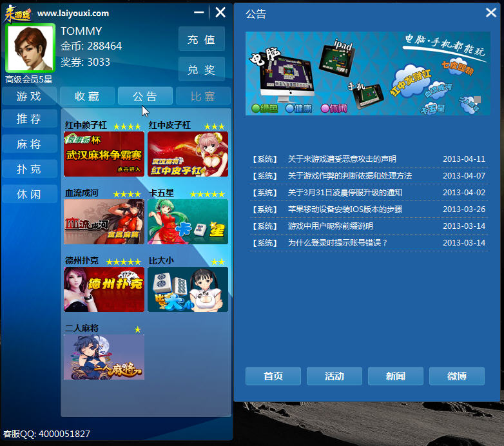Click the 微博 button in announcement panel
The width and height of the screenshot is (504, 446).
(x=456, y=376)
